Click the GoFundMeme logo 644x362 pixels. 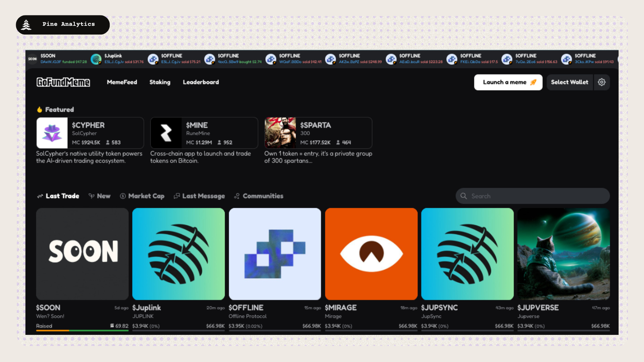click(63, 82)
